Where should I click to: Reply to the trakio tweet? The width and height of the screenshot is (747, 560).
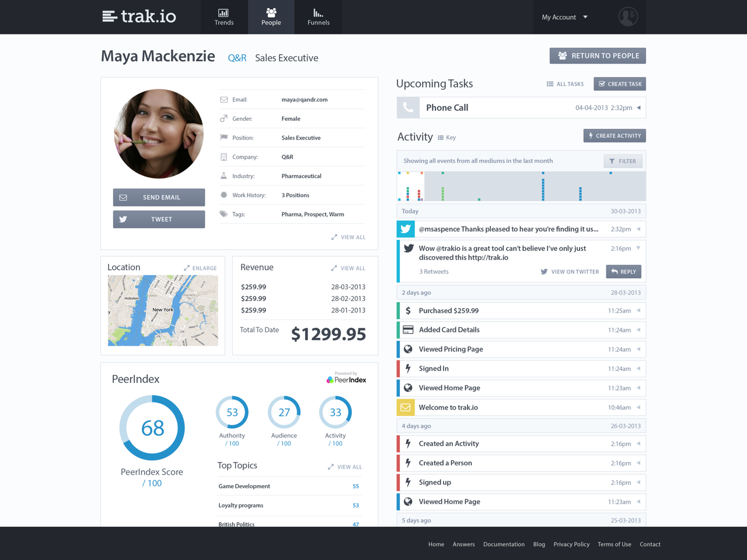pyautogui.click(x=623, y=272)
